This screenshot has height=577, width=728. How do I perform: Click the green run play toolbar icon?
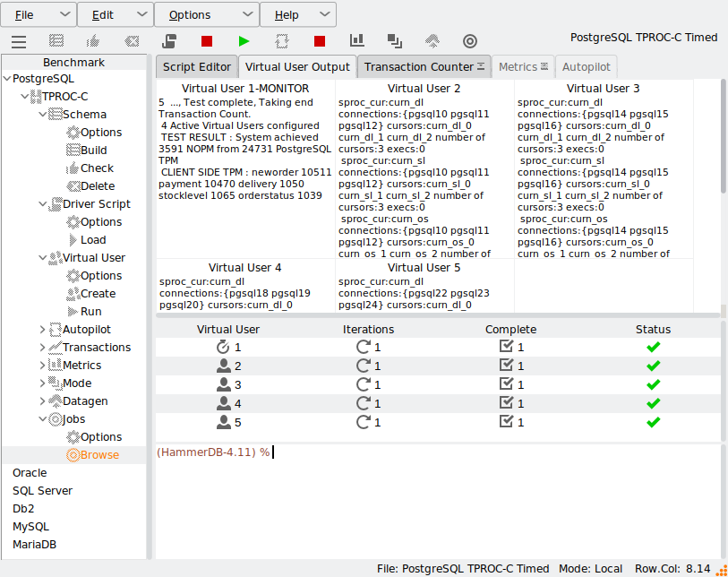[x=244, y=41]
